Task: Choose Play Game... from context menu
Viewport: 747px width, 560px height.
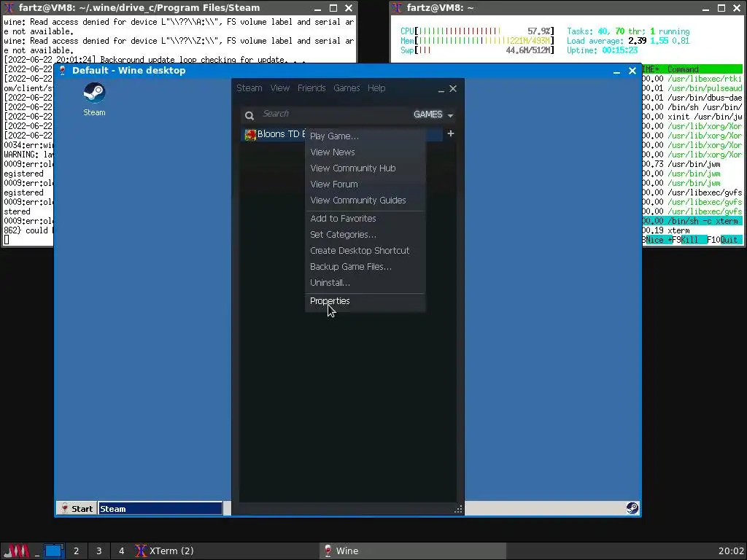Action: point(365,136)
